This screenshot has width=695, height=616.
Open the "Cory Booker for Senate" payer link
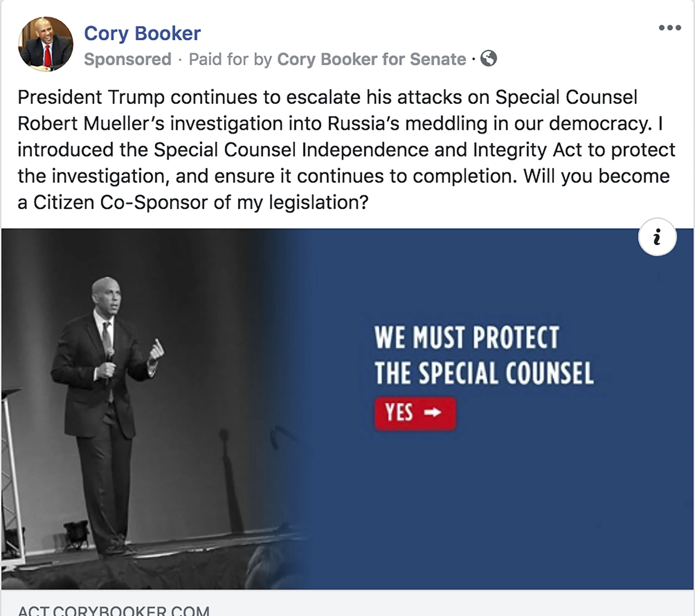pos(371,59)
